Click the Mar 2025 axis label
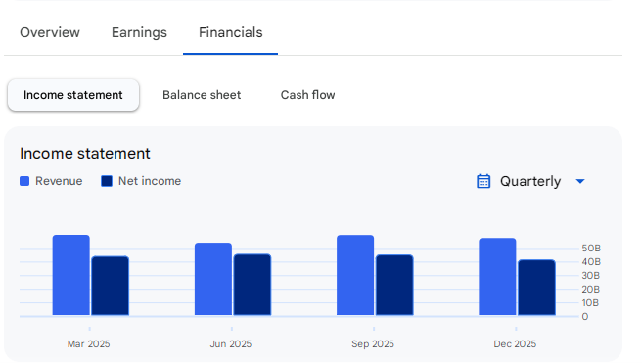The width and height of the screenshot is (642, 364). coord(88,343)
